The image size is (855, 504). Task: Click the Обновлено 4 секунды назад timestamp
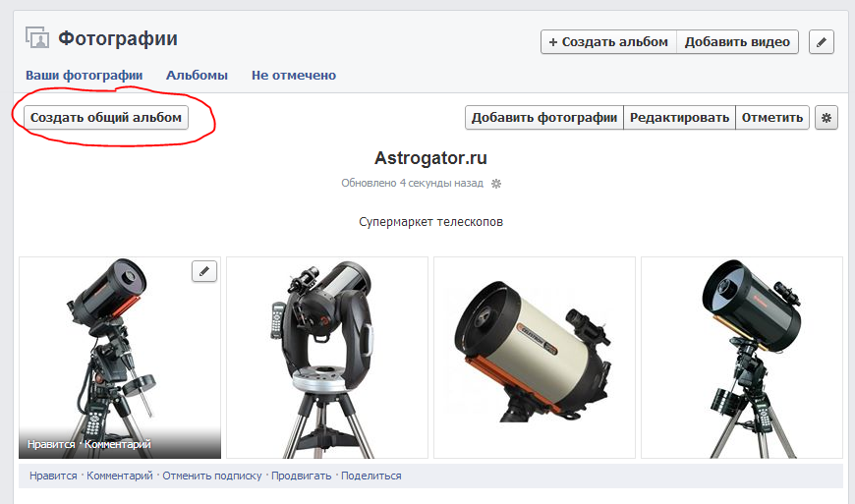412,183
